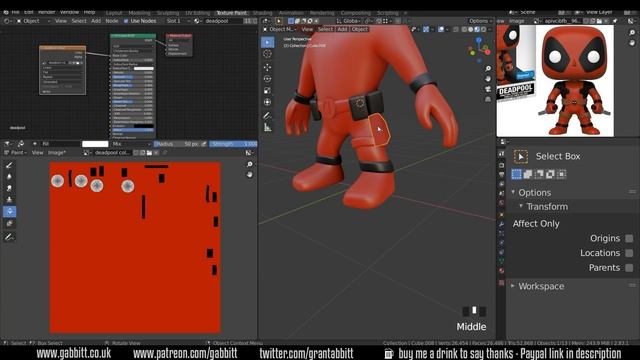Open the Window menu in top bar

(x=69, y=12)
